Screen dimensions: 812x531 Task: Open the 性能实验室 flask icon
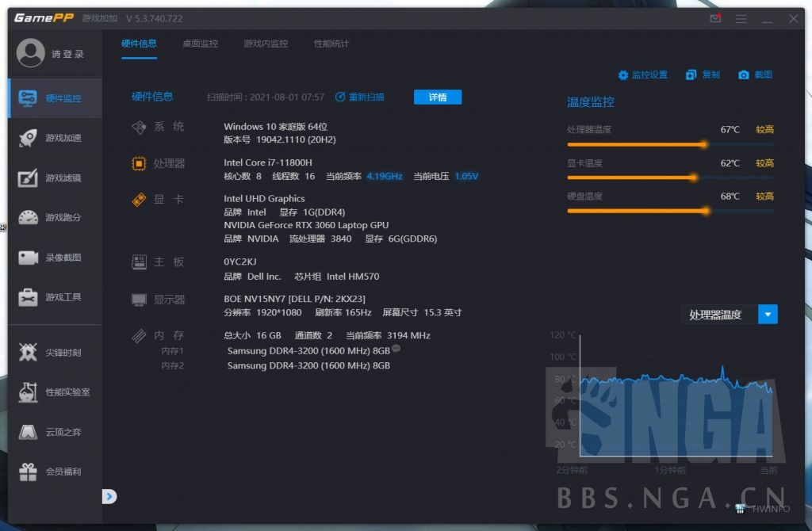click(x=28, y=392)
